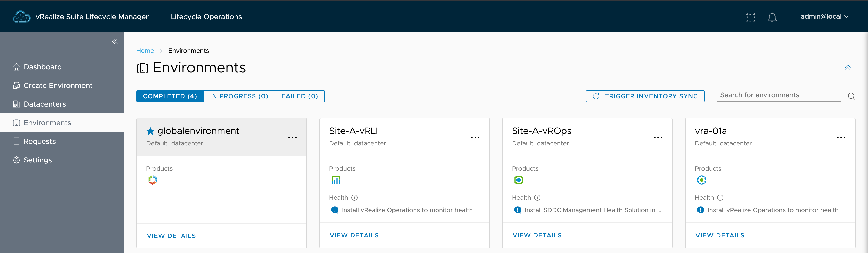Click the Environments sidebar icon
This screenshot has height=253, width=868.
click(x=17, y=122)
